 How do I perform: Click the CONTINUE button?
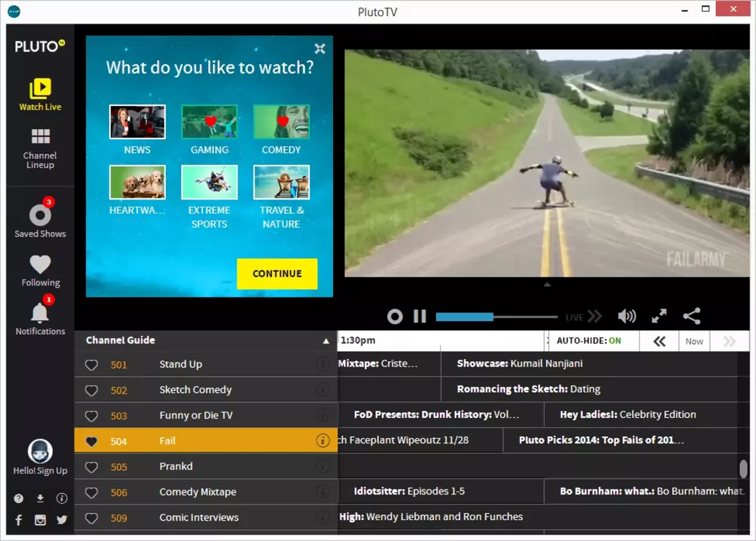pos(277,274)
